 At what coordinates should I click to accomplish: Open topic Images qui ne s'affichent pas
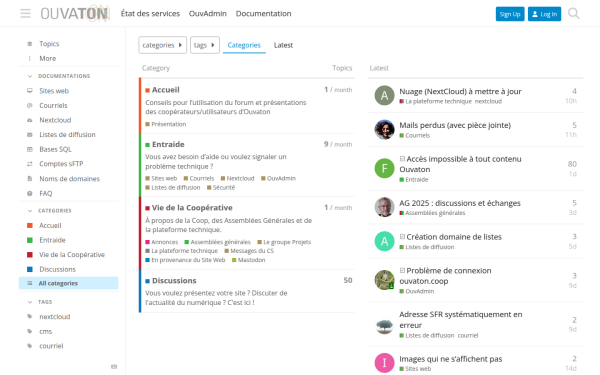click(451, 359)
